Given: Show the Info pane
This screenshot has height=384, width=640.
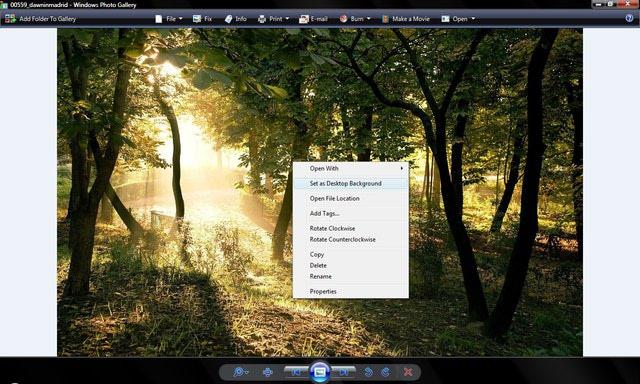Looking at the screenshot, I should click(x=236, y=19).
